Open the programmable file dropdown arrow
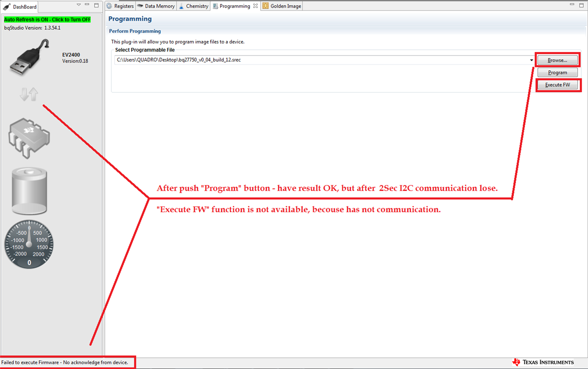The width and height of the screenshot is (588, 369). 532,60
